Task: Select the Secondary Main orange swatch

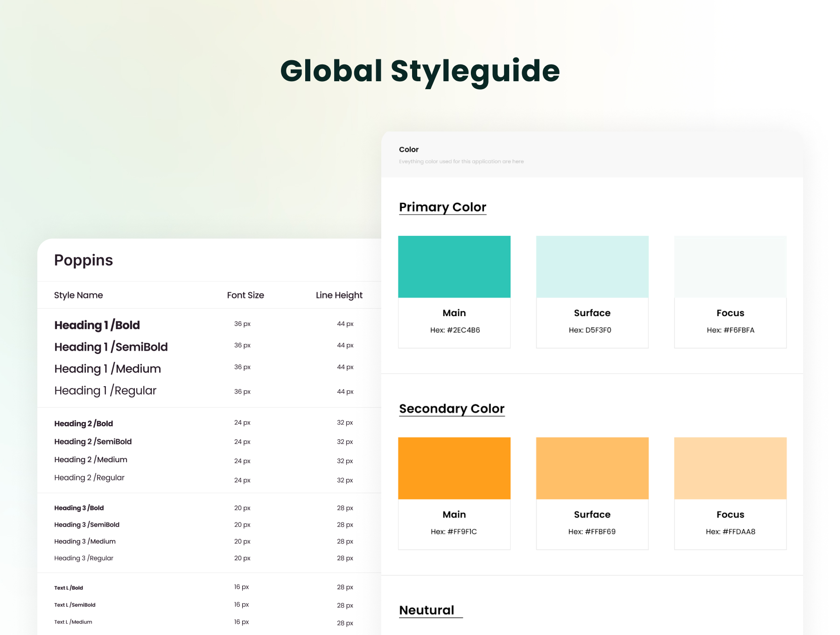Action: (454, 468)
